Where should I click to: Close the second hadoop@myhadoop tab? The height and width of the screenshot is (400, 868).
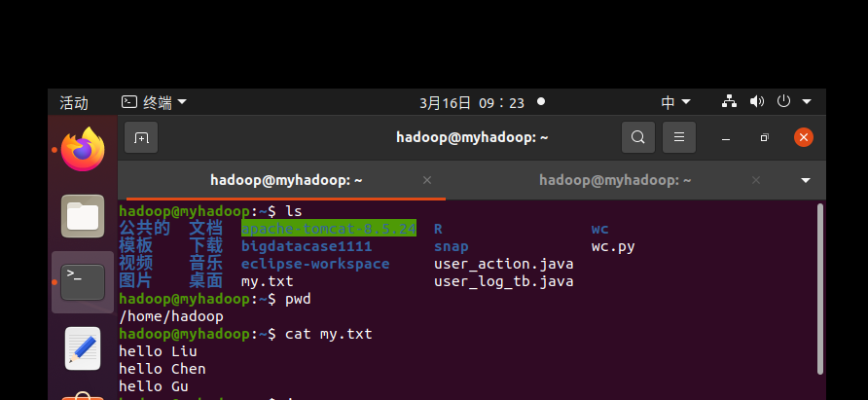point(754,180)
